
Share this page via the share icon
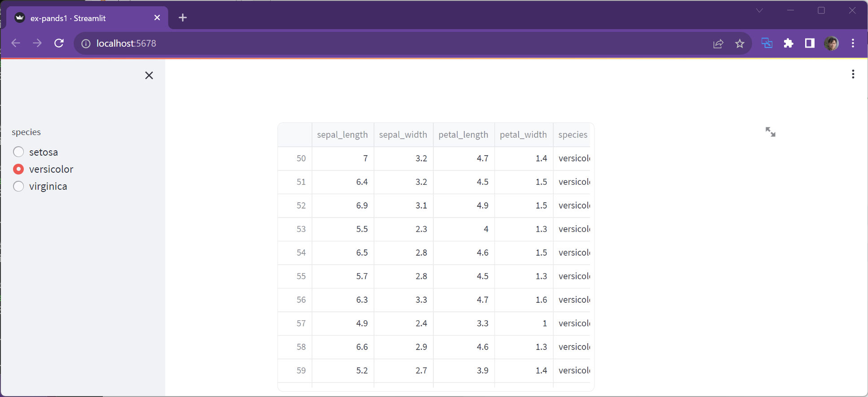pyautogui.click(x=718, y=44)
